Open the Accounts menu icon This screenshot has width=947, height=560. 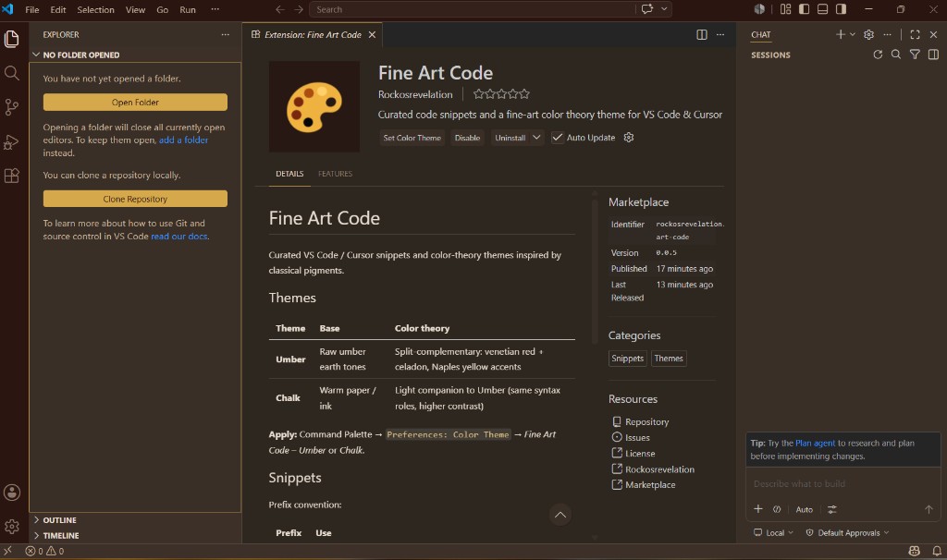11,493
